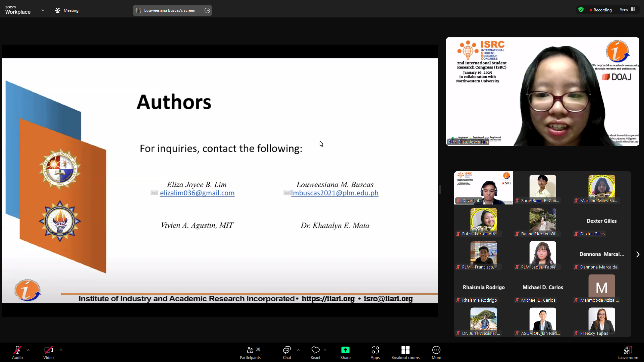Viewport: 644px width, 362px height.
Task: Click the Recording indicator
Action: pos(600,10)
